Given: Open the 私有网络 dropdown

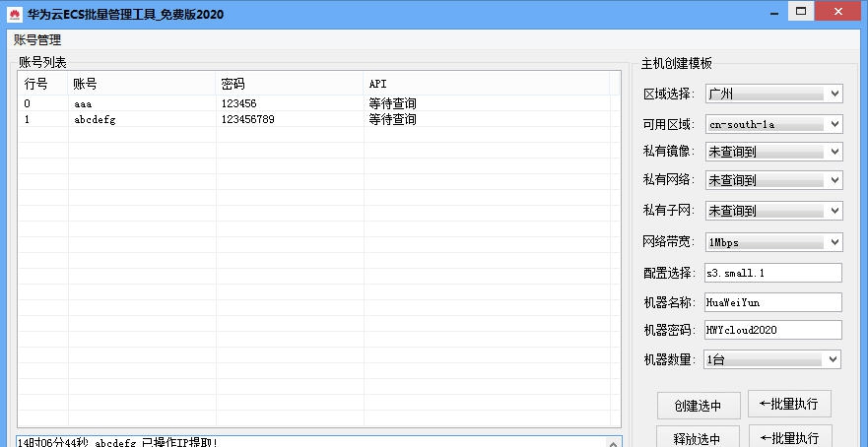Looking at the screenshot, I should coord(773,180).
